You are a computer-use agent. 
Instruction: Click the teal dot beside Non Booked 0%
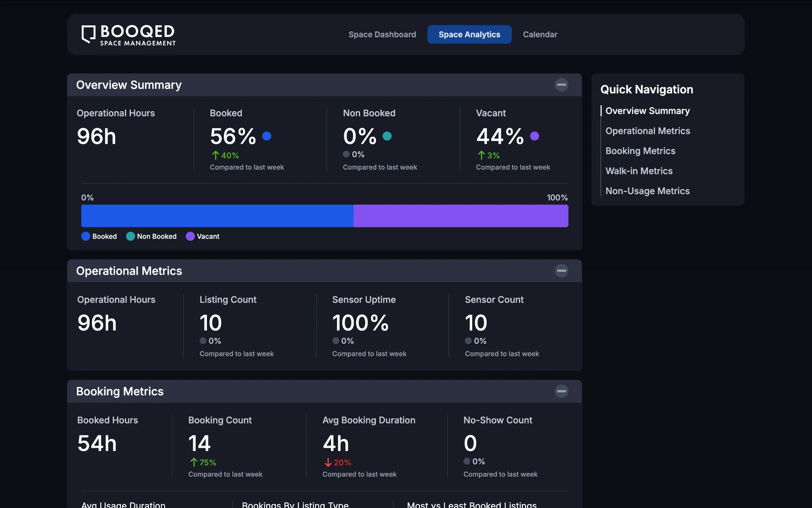pos(387,136)
